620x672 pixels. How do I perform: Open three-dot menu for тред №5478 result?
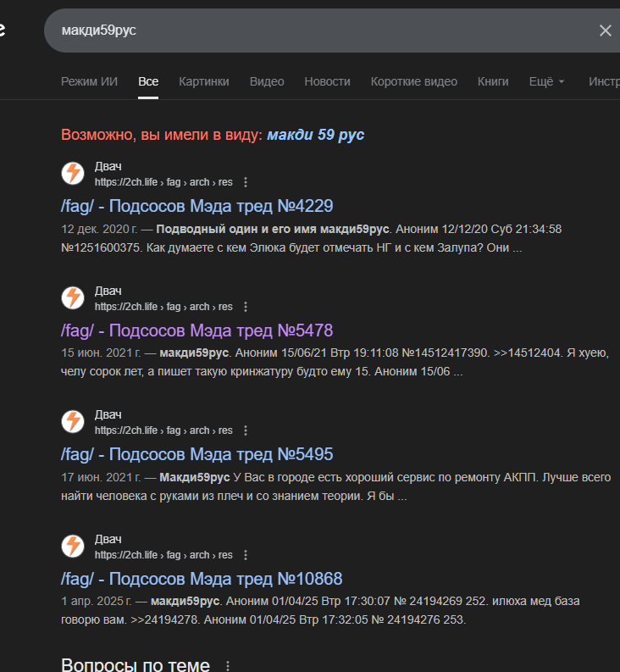point(246,307)
